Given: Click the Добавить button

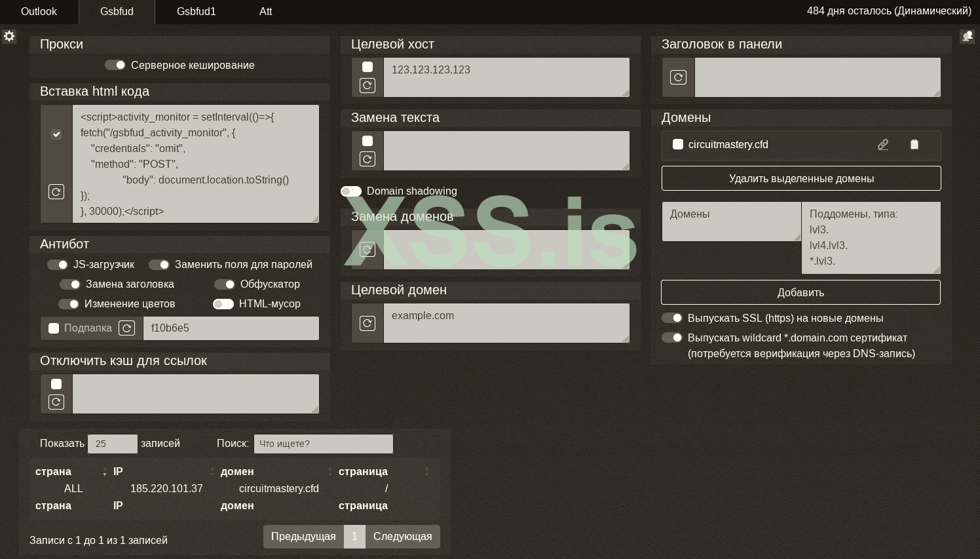Looking at the screenshot, I should pyautogui.click(x=801, y=292).
